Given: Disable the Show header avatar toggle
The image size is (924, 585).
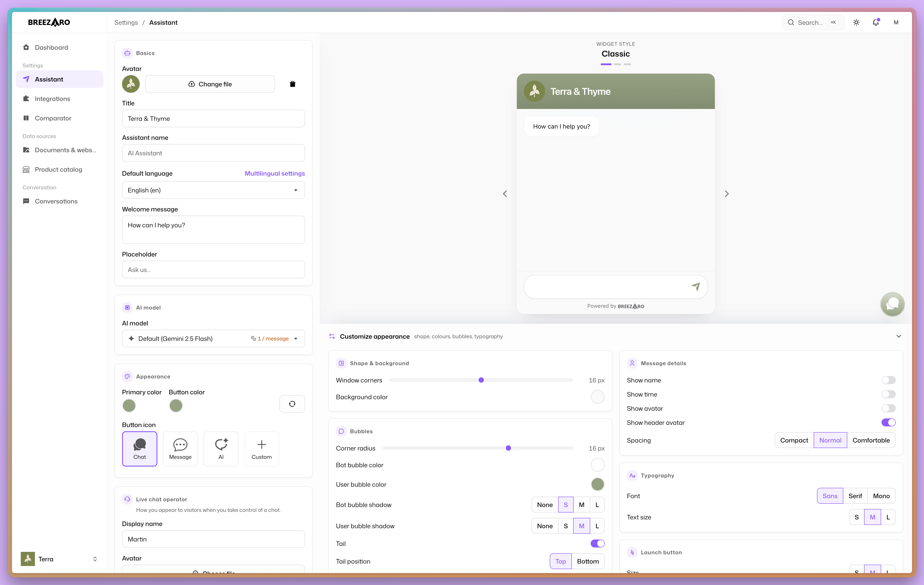Looking at the screenshot, I should pos(888,422).
